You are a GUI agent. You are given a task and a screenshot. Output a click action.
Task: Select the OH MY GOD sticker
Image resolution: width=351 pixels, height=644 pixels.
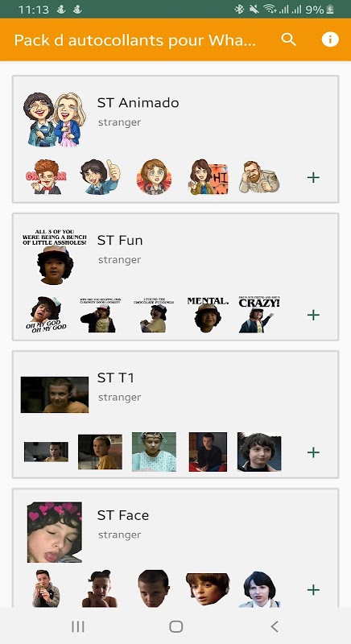pyautogui.click(x=46, y=315)
